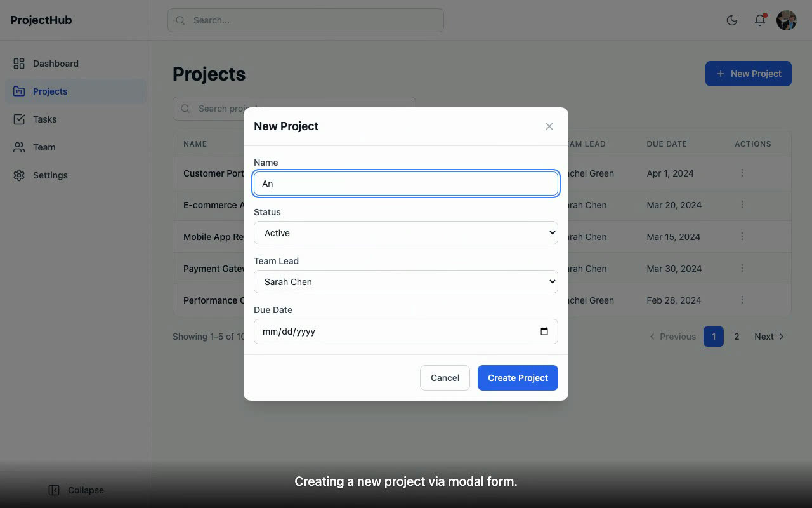Click the Apr 1, 2024 due date cell

point(671,173)
